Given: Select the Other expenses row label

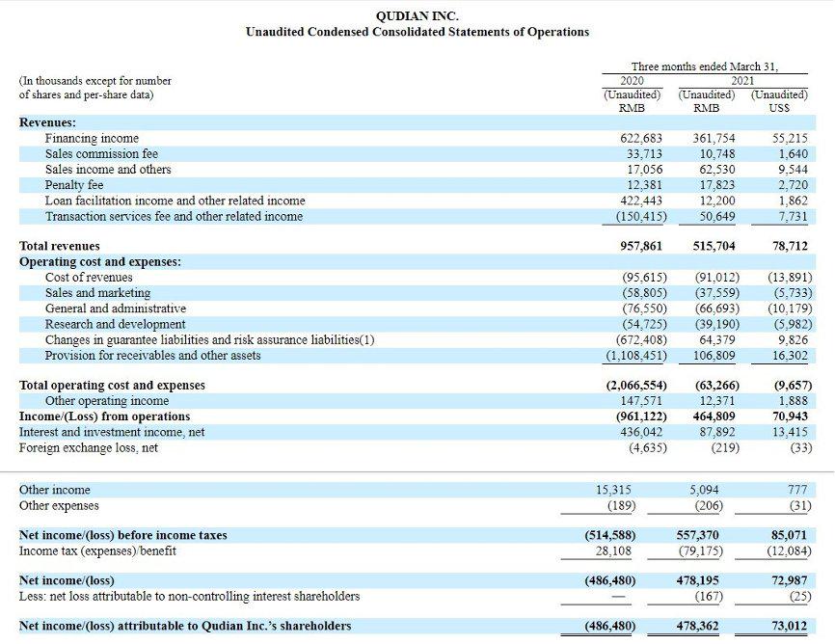Looking at the screenshot, I should 59,505.
